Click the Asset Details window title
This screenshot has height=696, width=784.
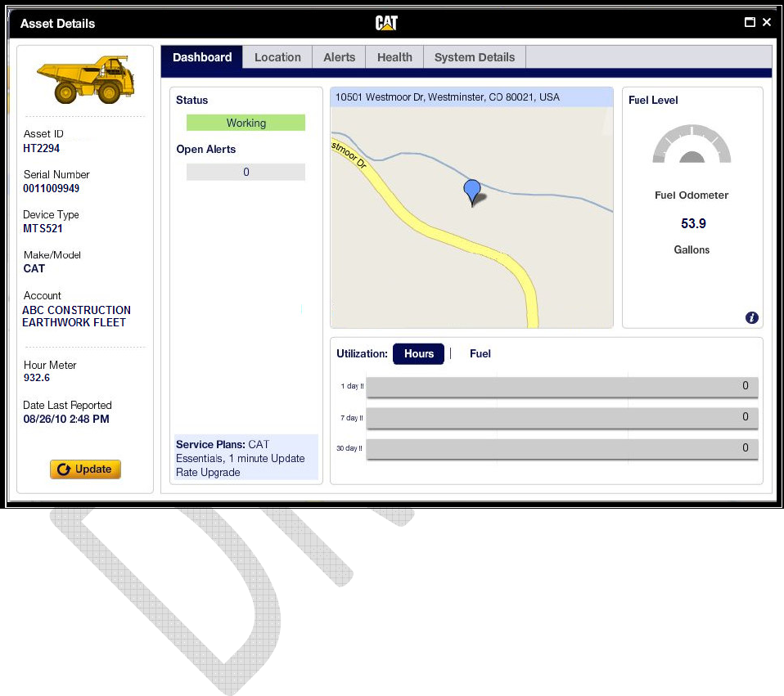pos(57,24)
